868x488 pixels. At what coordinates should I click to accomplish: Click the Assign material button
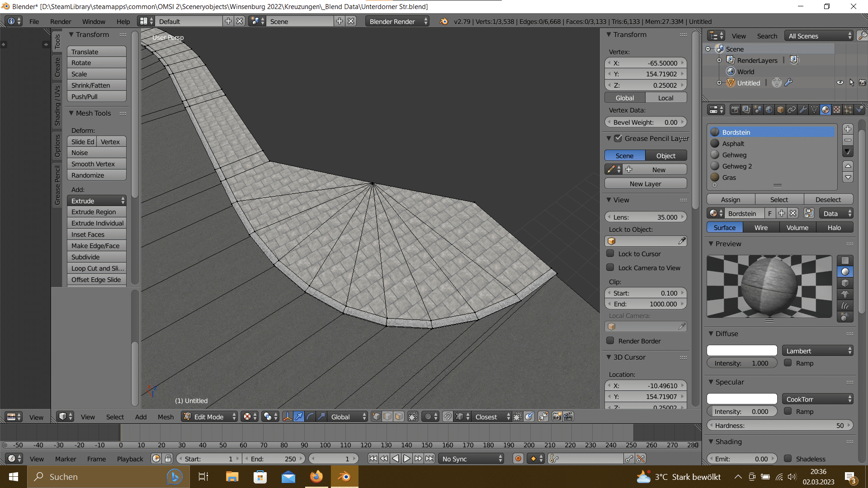731,200
